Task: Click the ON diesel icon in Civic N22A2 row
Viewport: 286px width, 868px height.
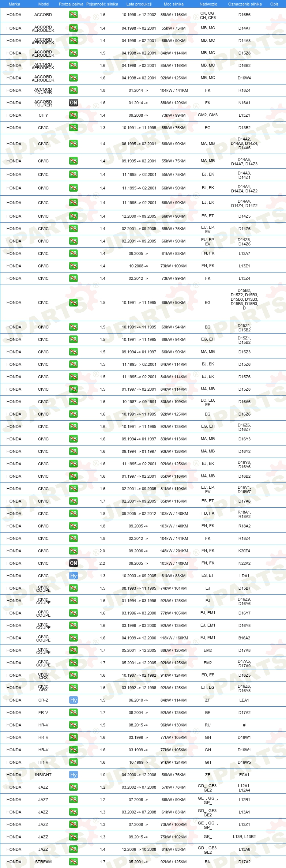Action: pyautogui.click(x=73, y=563)
